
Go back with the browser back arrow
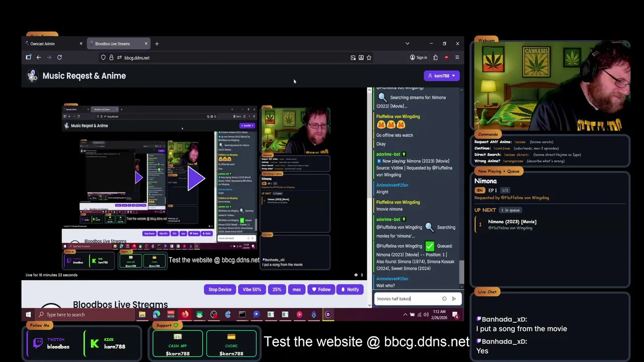[39, 57]
